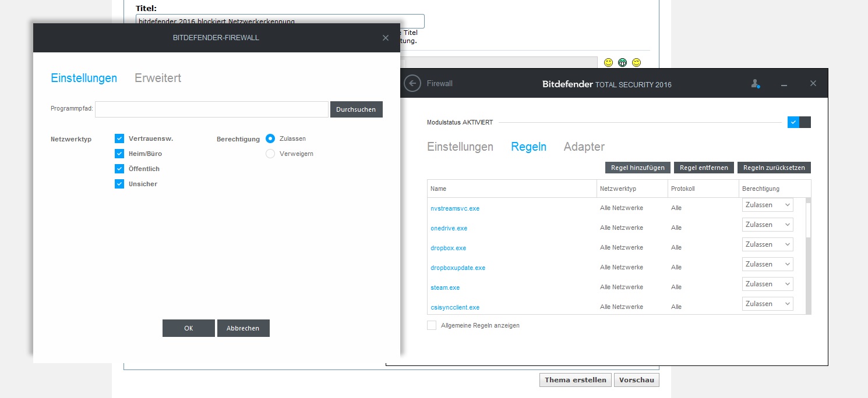Open the dropbox.exe rule link
The image size is (868, 398).
tap(448, 248)
